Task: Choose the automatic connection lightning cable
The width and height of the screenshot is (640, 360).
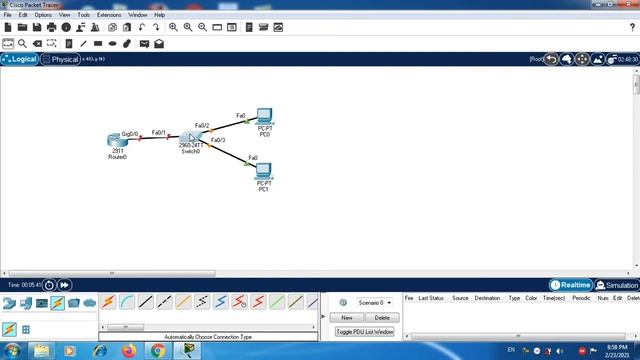Action: click(x=108, y=302)
